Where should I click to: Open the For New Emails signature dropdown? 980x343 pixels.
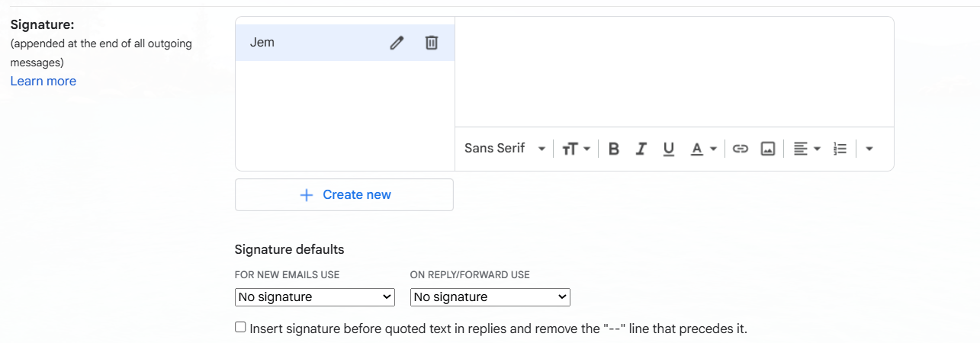click(315, 297)
